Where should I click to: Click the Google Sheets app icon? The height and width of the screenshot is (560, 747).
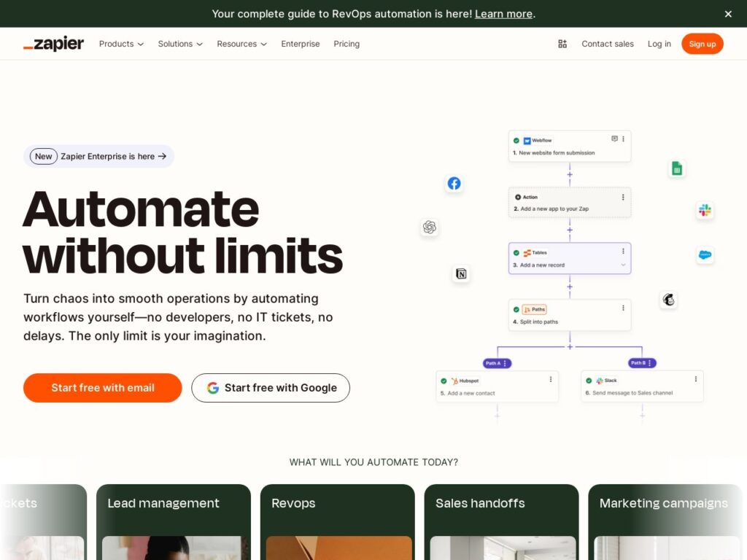tap(677, 168)
